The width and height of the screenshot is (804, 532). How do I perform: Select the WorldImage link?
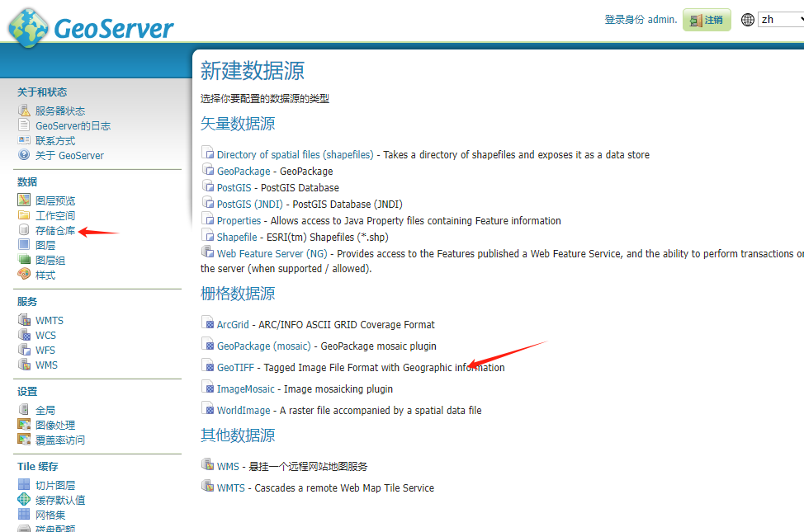coord(244,411)
